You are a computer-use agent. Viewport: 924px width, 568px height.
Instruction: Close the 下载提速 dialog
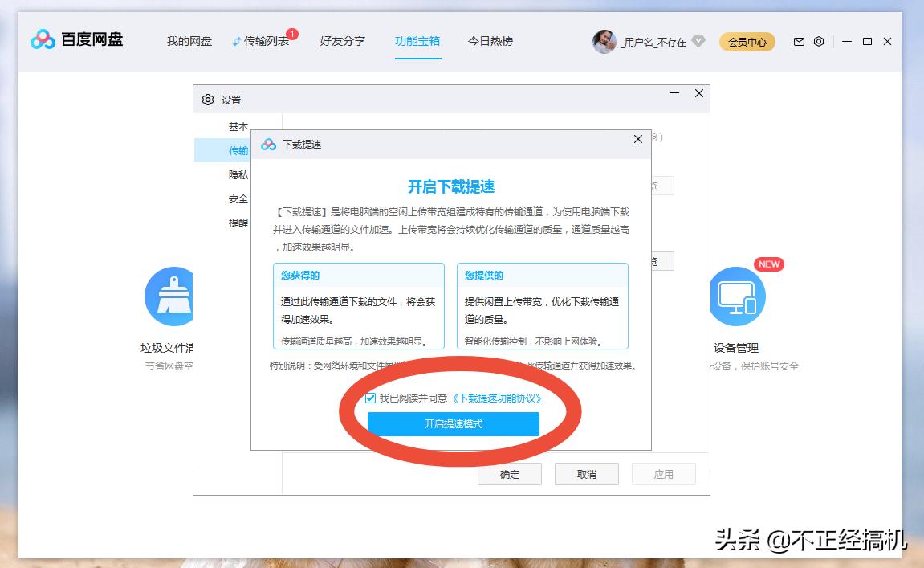638,139
